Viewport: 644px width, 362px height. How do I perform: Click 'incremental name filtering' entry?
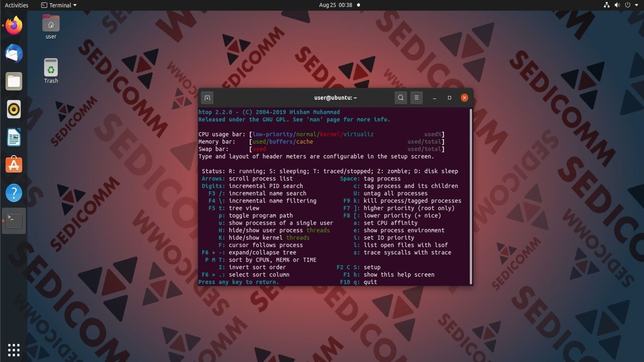272,200
